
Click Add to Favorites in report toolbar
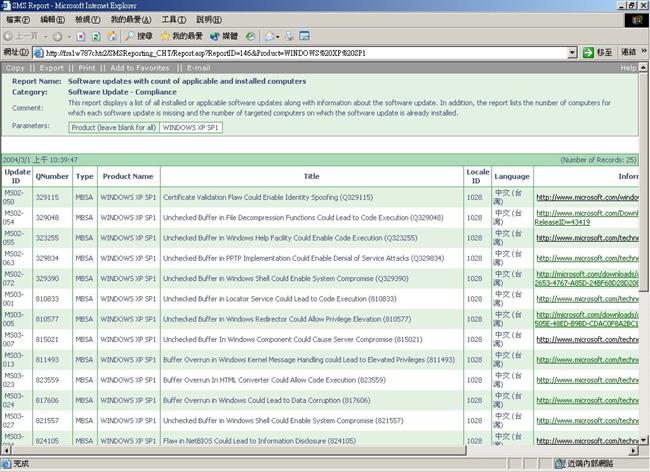coord(140,68)
